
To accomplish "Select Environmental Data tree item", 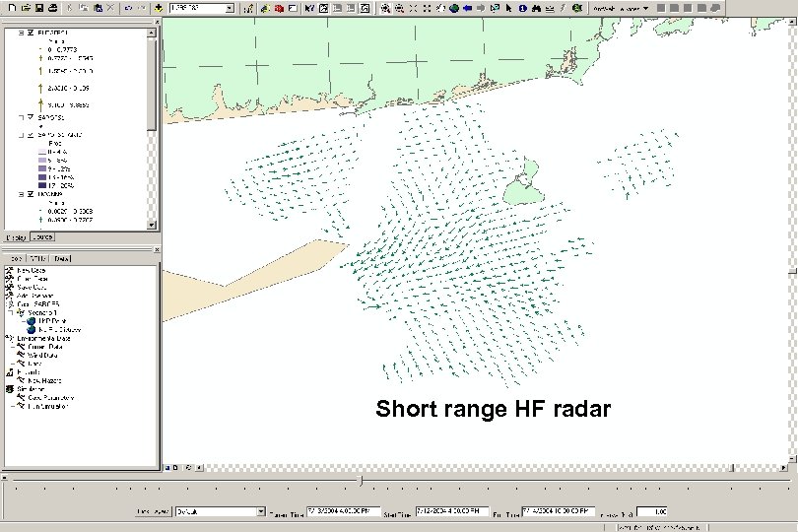I will coord(43,338).
